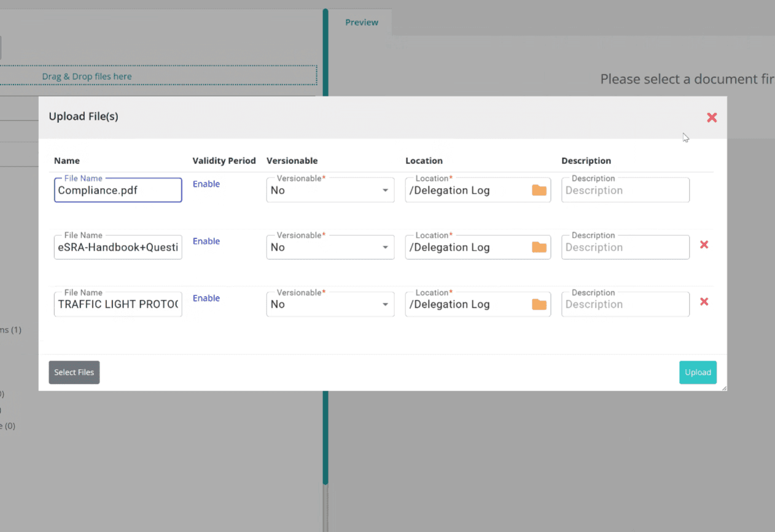Focus Description field for eSRA-Handbook row
This screenshot has width=775, height=532.
tap(625, 247)
